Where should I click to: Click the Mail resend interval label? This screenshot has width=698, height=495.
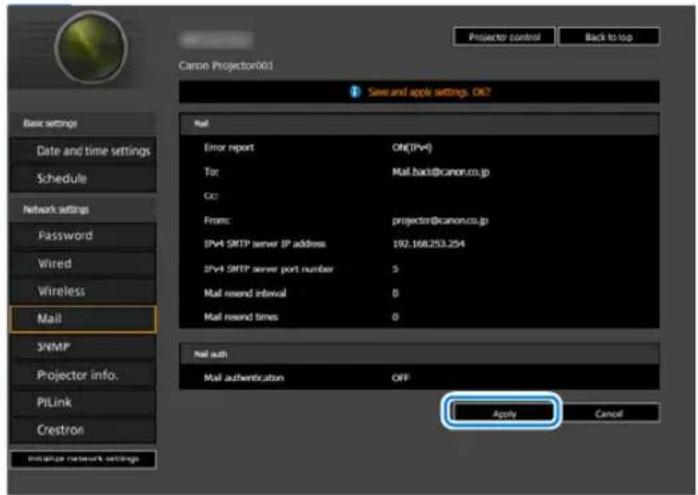pyautogui.click(x=245, y=293)
